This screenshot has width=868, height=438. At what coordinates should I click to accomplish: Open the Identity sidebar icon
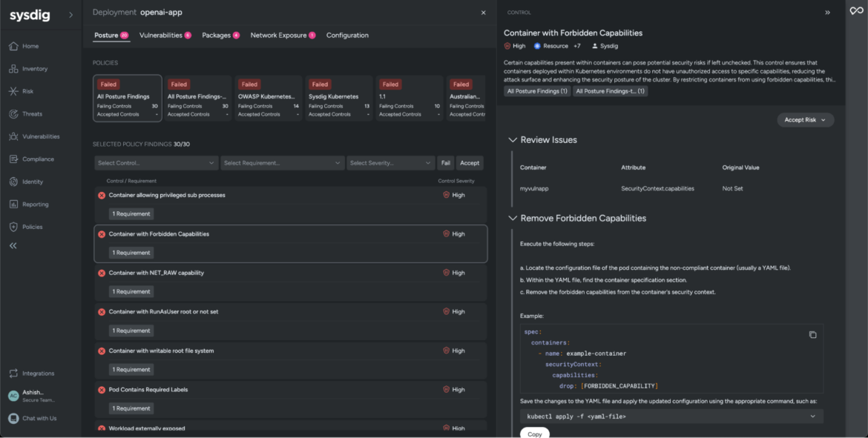click(14, 182)
